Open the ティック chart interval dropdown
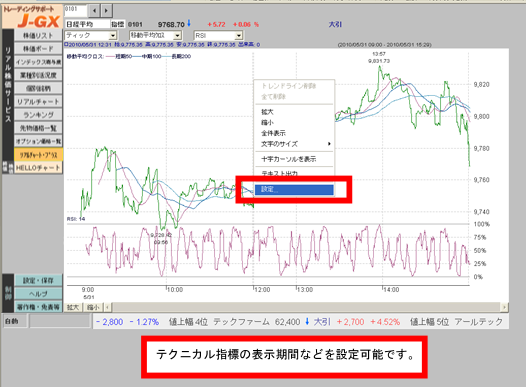 (x=113, y=35)
